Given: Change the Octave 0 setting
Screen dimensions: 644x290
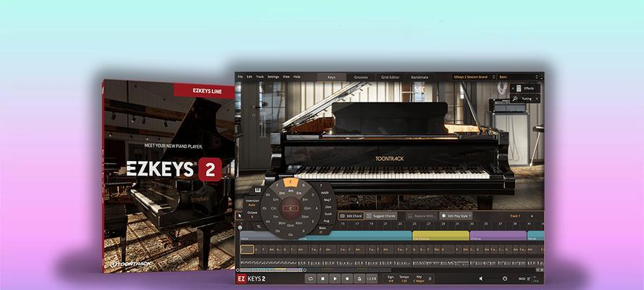Looking at the screenshot, I should pyautogui.click(x=252, y=215).
